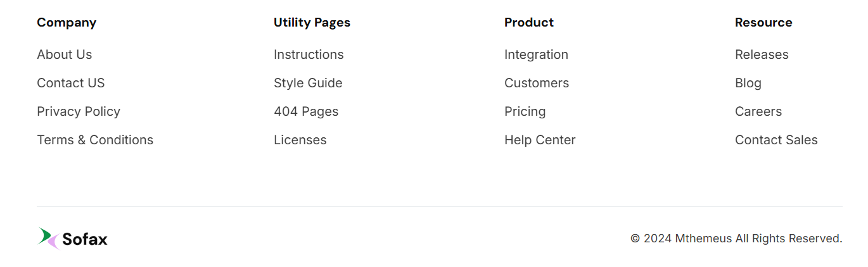Open the 404 Pages link

pos(306,111)
